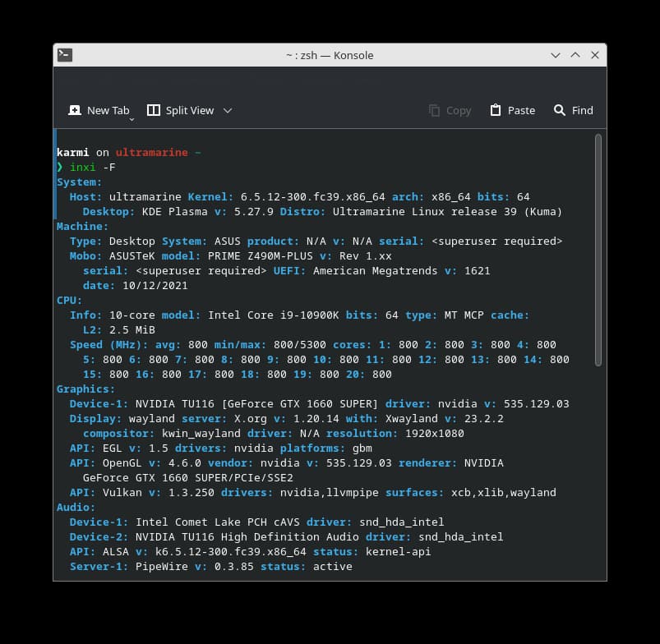660x644 pixels.
Task: Click 'PipeWire' server text
Action: tap(162, 566)
